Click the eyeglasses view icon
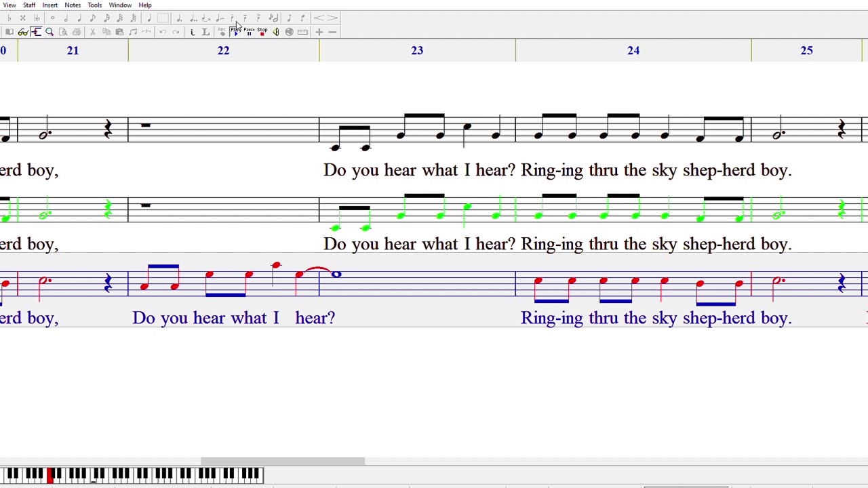 point(23,32)
